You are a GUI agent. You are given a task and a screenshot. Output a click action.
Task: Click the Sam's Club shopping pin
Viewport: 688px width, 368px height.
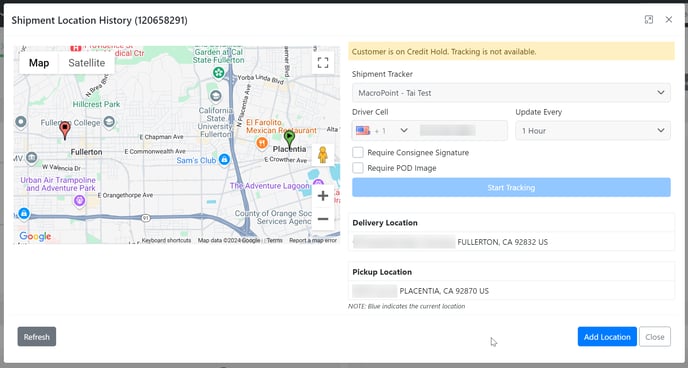(x=224, y=160)
